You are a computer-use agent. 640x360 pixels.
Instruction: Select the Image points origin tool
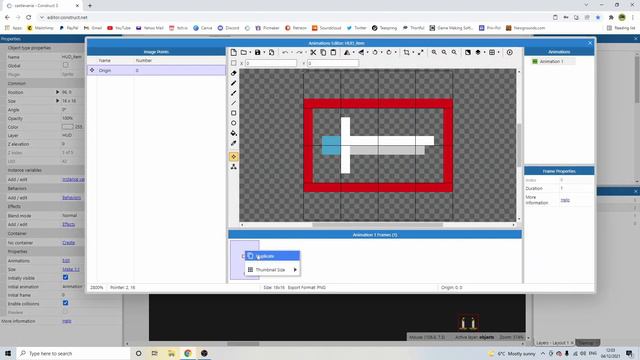coord(233,157)
